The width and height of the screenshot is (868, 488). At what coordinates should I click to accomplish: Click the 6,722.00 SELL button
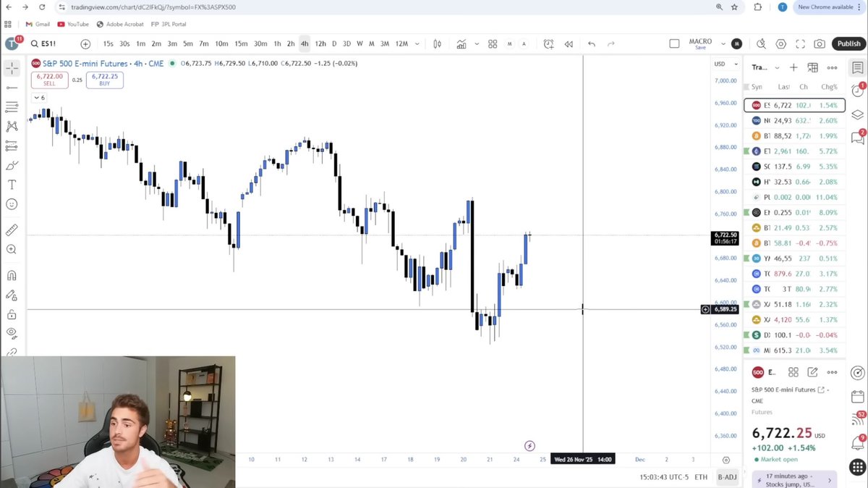(x=49, y=80)
